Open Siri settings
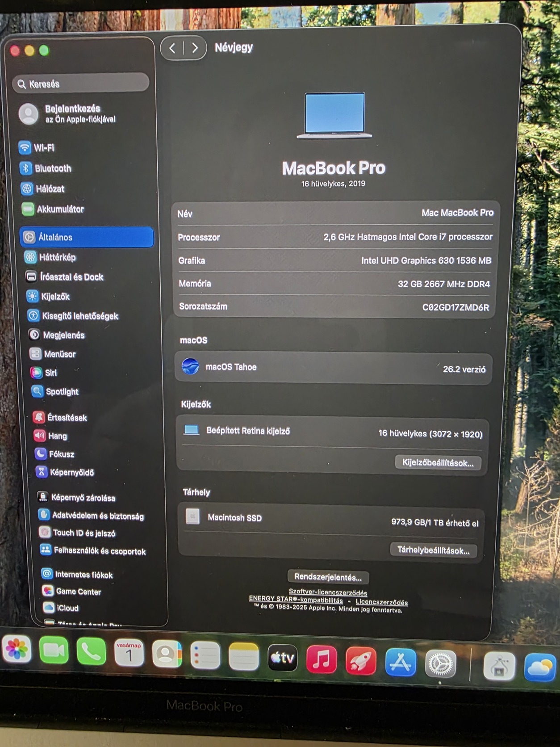 pyautogui.click(x=44, y=373)
